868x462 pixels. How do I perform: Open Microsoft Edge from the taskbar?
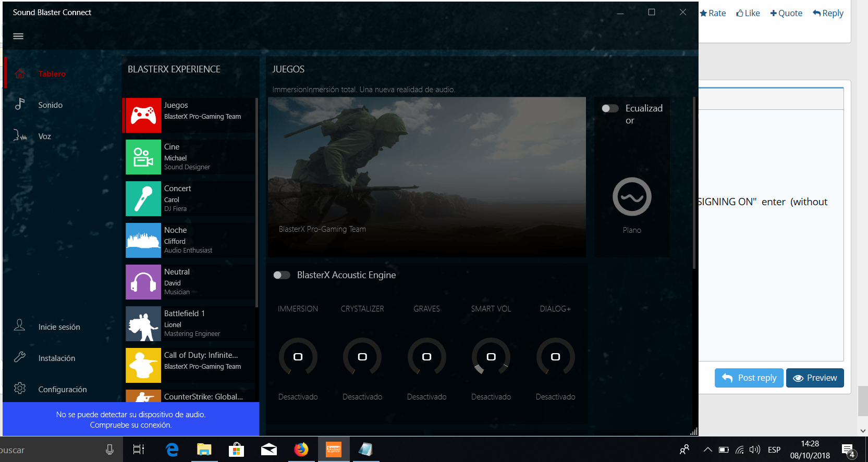172,449
